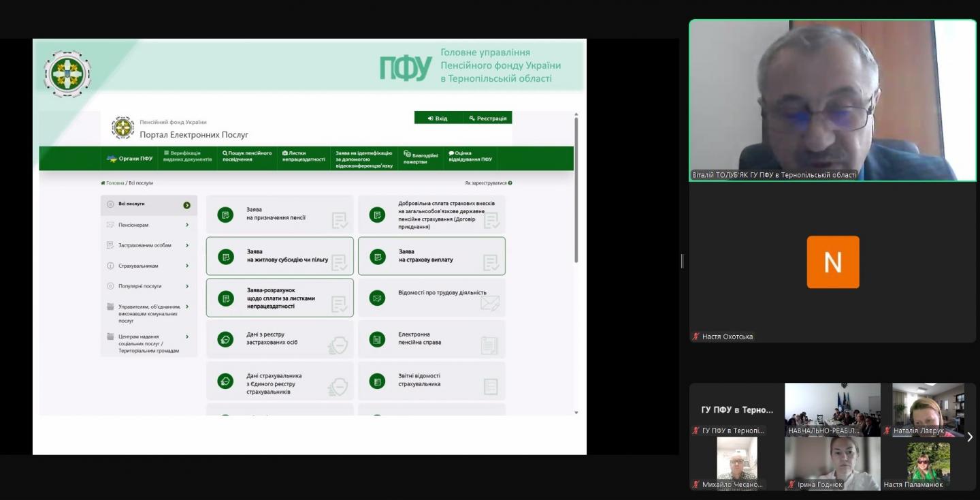This screenshot has height=500, width=980.
Task: Expand Управителям, об'єднанням sidebar chevron
Action: [x=187, y=307]
